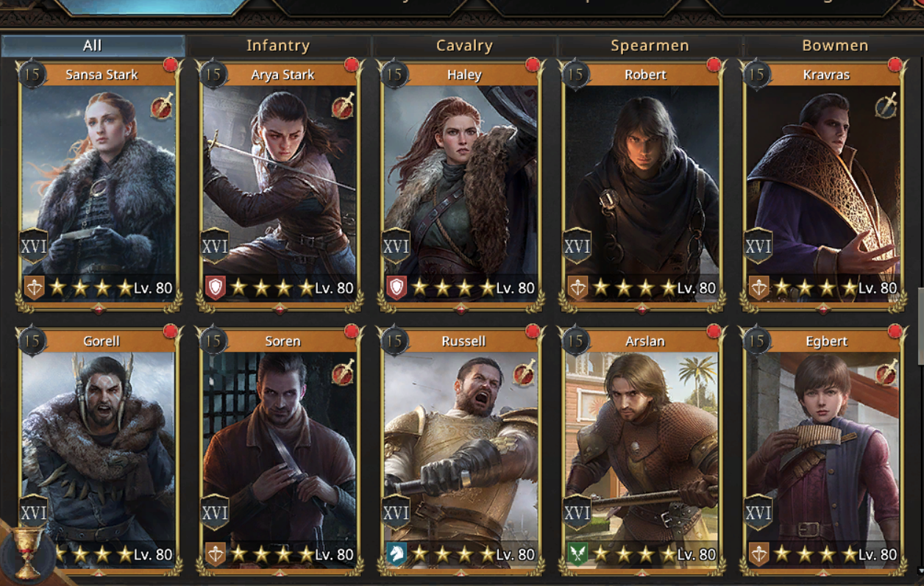Click the grey sword badge on Kravras
Viewport: 924px width, 586px height.
point(887,107)
